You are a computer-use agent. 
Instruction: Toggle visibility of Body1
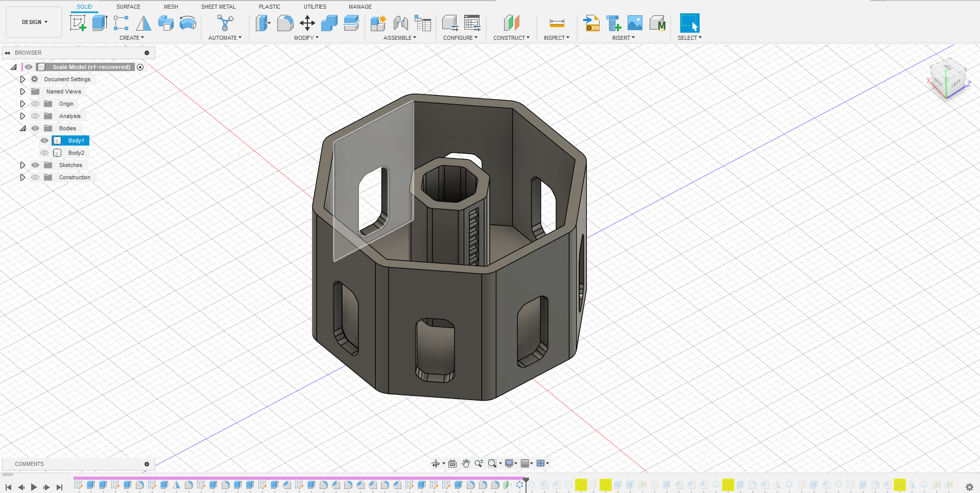[44, 140]
